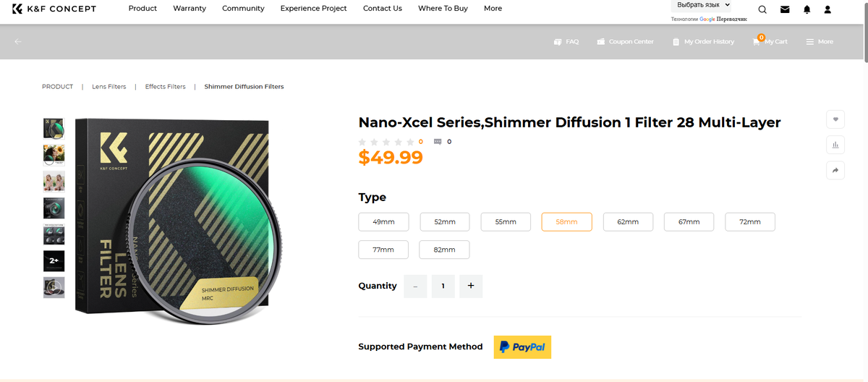Open the notifications bell icon
This screenshot has width=868, height=382.
[x=807, y=9]
